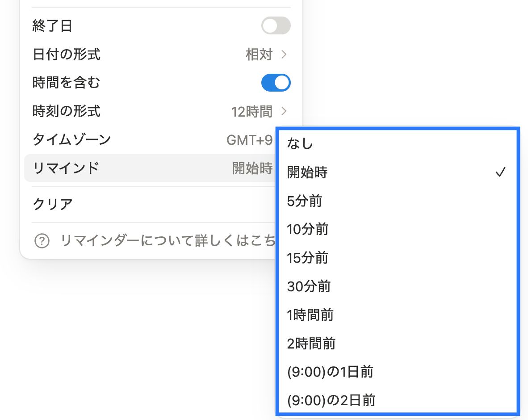Open the reminder help question mark icon
Screen dimensions: 528x420
[41, 240]
